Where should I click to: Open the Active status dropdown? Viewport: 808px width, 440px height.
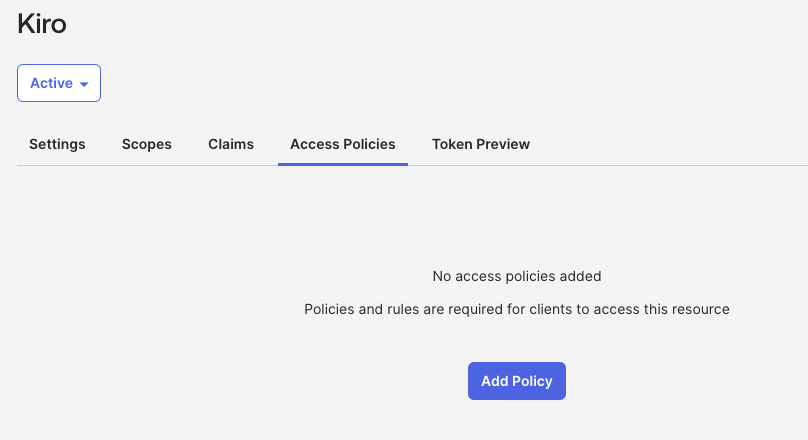click(x=58, y=83)
